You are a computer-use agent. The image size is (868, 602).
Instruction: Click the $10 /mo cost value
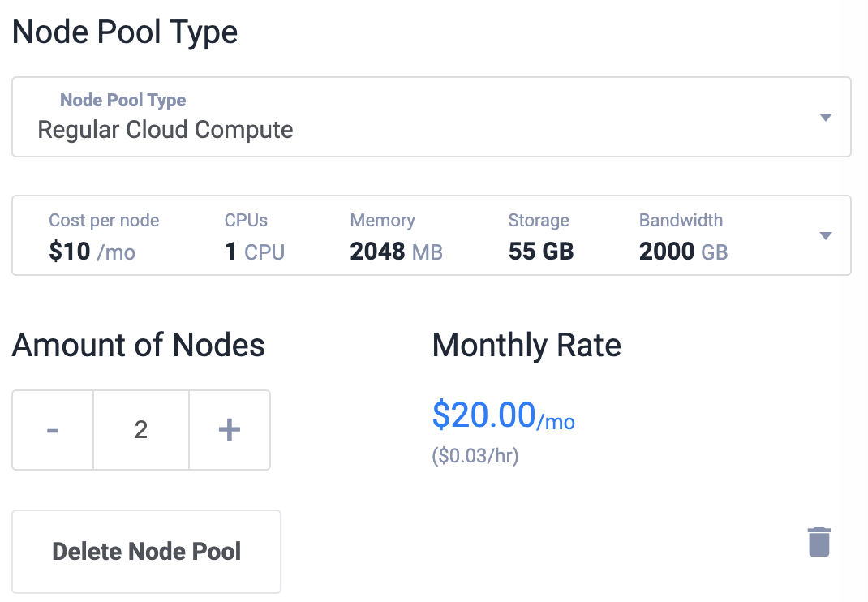click(92, 252)
